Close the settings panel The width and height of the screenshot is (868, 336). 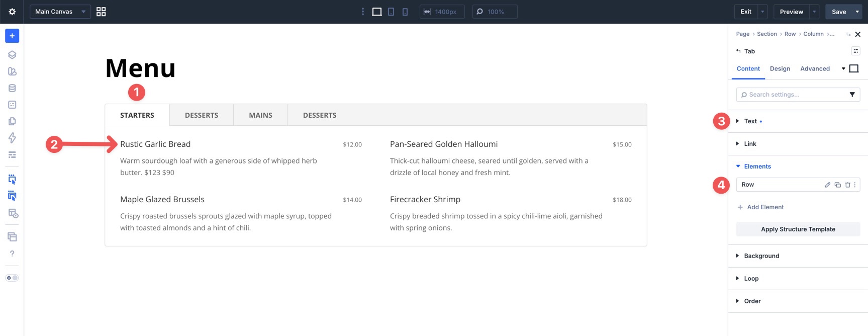tap(858, 34)
